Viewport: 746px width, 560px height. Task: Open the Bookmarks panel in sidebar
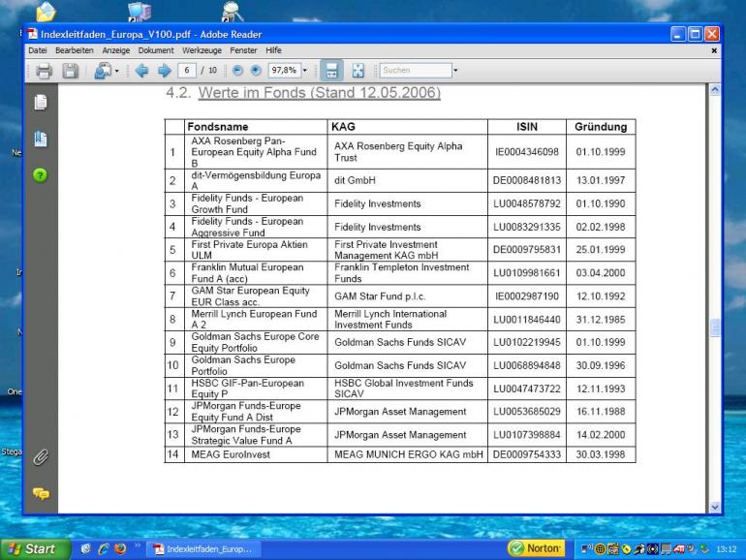(x=41, y=139)
